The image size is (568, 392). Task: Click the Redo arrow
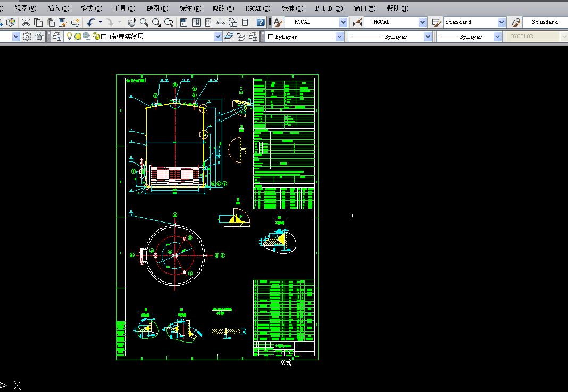[x=110, y=22]
